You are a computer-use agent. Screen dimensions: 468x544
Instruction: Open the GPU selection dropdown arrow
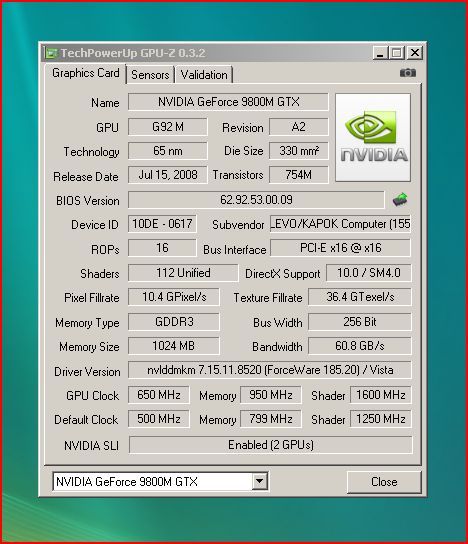[x=259, y=481]
